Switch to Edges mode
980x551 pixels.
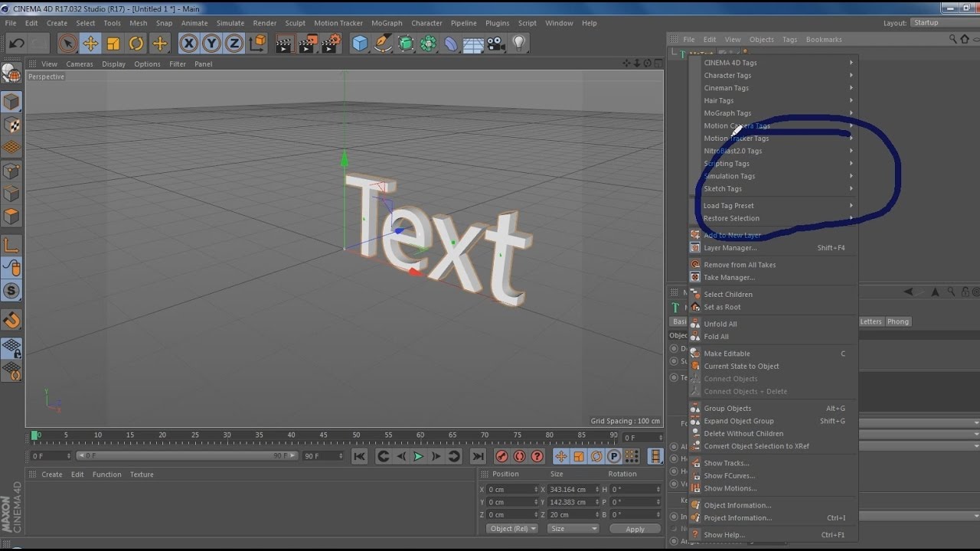pos(11,194)
